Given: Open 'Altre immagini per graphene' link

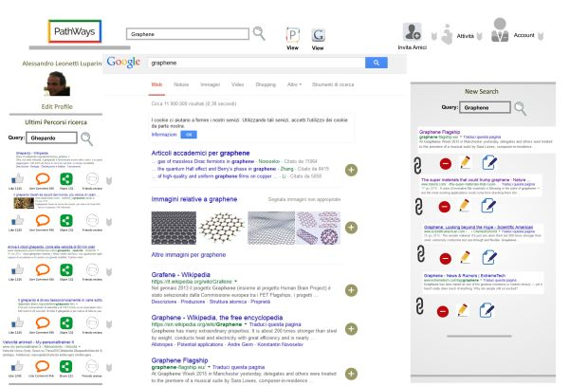Looking at the screenshot, I should pos(189,255).
